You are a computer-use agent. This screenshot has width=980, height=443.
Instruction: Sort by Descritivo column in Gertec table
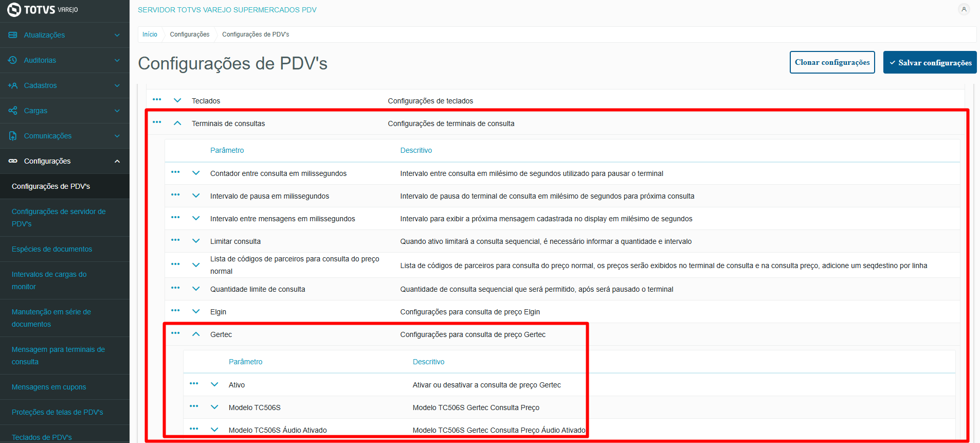[x=428, y=362]
